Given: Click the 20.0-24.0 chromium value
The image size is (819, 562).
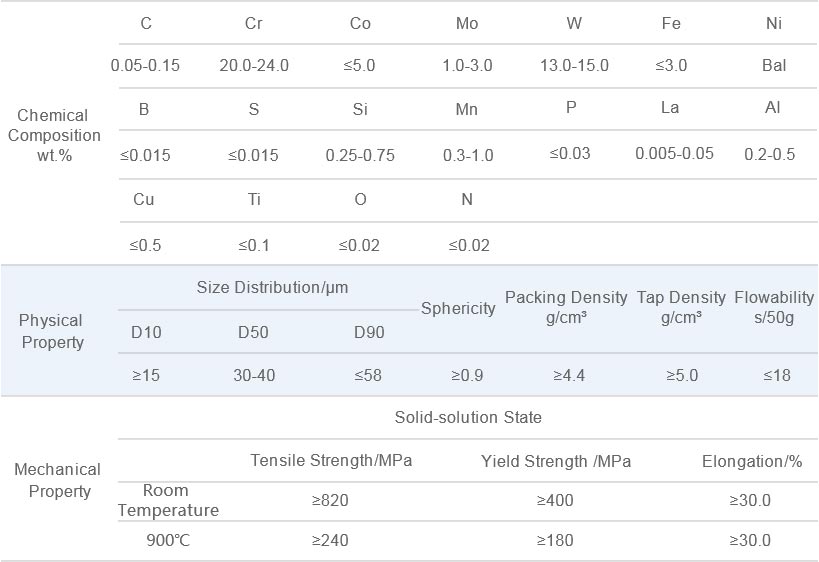Looking at the screenshot, I should [254, 65].
